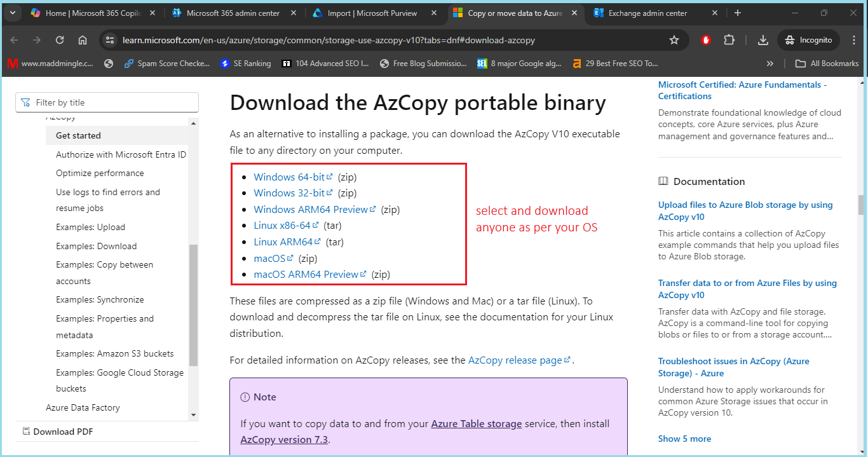Open the extensions puzzle icon
Image resolution: width=868 pixels, height=457 pixels.
coord(729,40)
